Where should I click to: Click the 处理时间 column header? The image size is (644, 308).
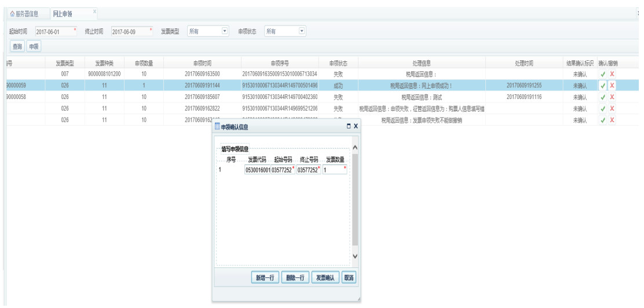(524, 63)
